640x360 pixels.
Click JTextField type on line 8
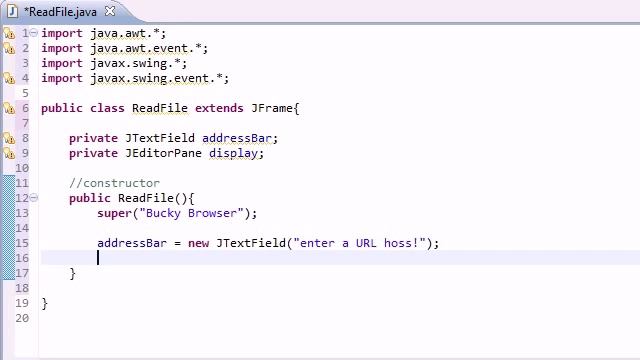(160, 138)
